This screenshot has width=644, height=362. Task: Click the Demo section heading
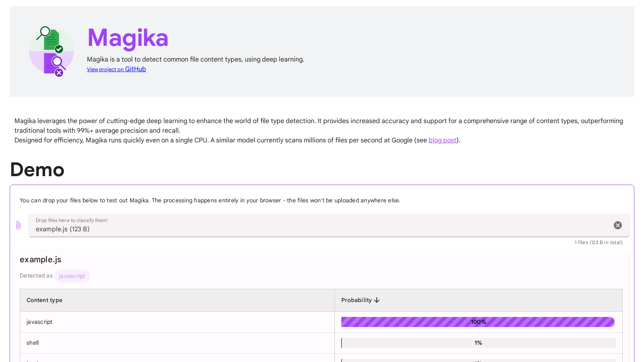pos(37,169)
